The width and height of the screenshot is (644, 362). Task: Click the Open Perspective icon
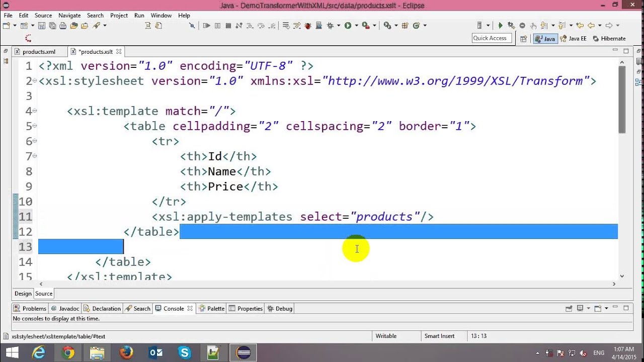[x=524, y=38]
